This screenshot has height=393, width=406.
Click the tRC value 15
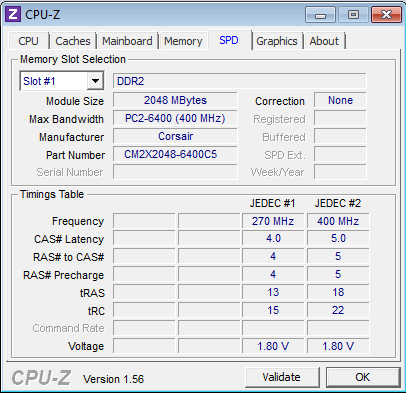point(273,310)
